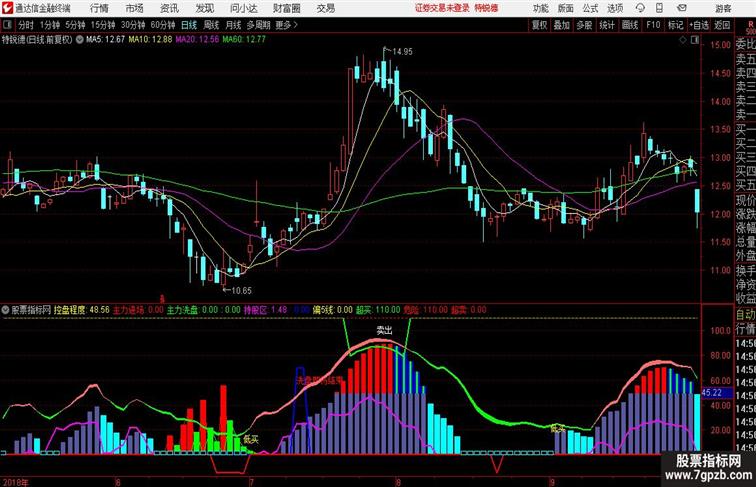This screenshot has height=487, width=756.
Task: Open the F10 company info button
Action: tap(653, 25)
